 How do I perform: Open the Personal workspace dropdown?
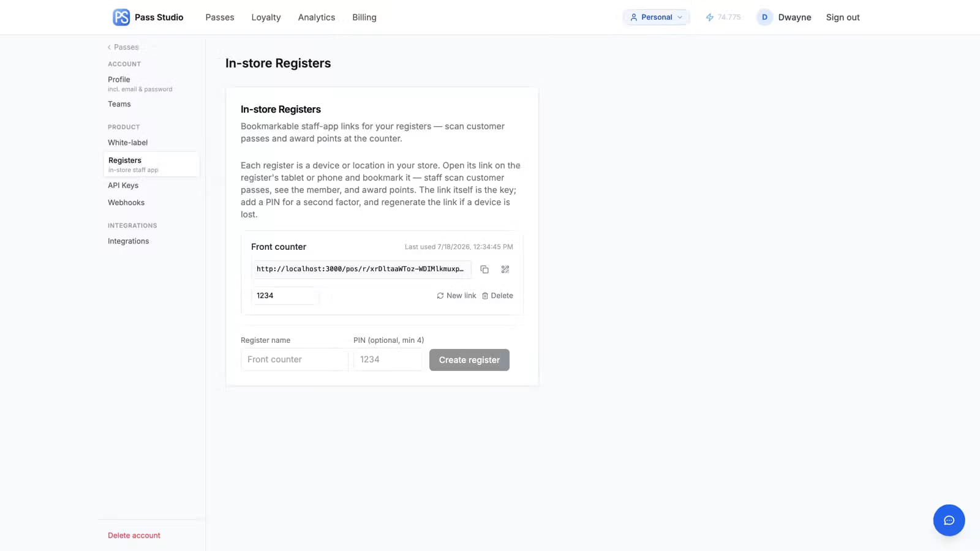click(x=656, y=17)
